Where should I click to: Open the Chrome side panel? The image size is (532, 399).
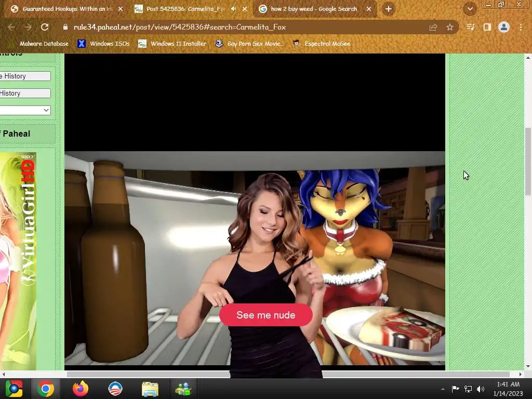tap(487, 27)
